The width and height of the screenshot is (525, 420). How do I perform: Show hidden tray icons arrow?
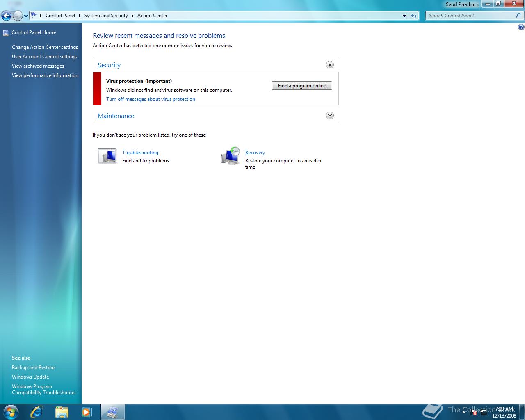[464, 413]
